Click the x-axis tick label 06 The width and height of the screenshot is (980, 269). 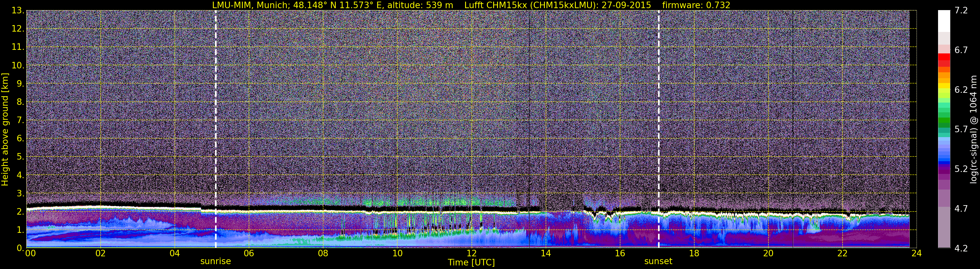249,253
